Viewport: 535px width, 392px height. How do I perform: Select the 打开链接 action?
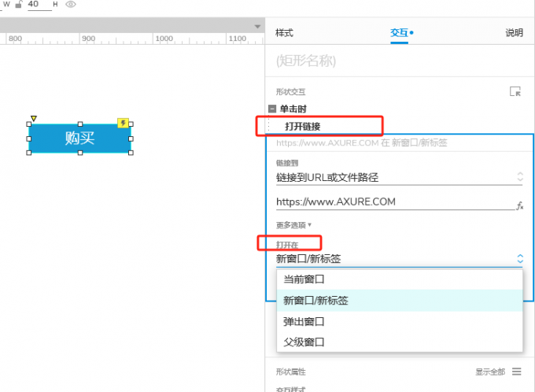tap(302, 127)
